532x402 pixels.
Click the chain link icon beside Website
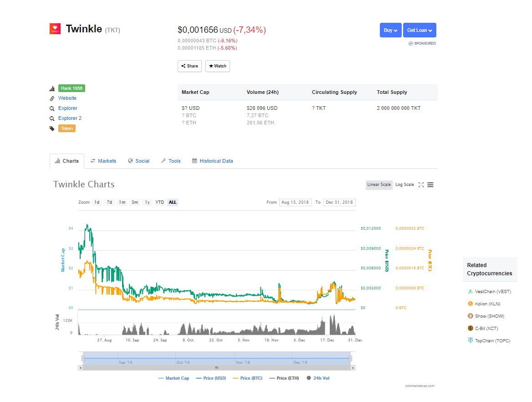tap(52, 98)
